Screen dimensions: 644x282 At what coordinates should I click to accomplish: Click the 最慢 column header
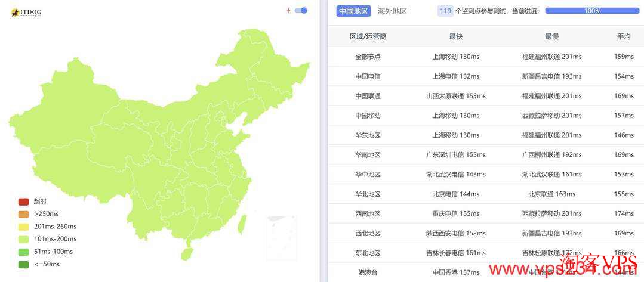pos(551,36)
